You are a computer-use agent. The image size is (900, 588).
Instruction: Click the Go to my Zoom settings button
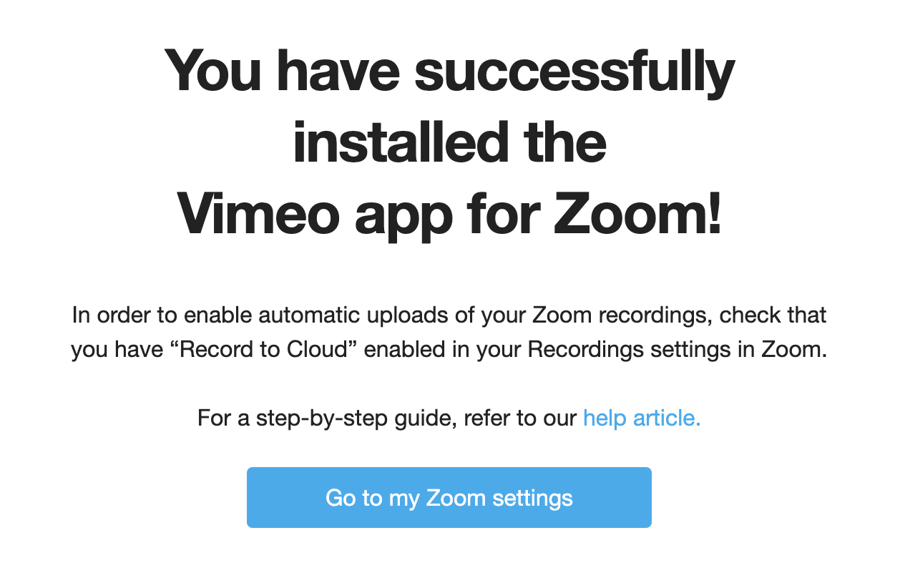tap(449, 498)
